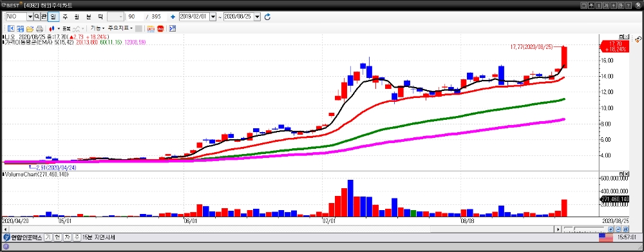The width and height of the screenshot is (644, 252).
Task: Open the 주요지표 indicators menu
Action: pos(120,28)
